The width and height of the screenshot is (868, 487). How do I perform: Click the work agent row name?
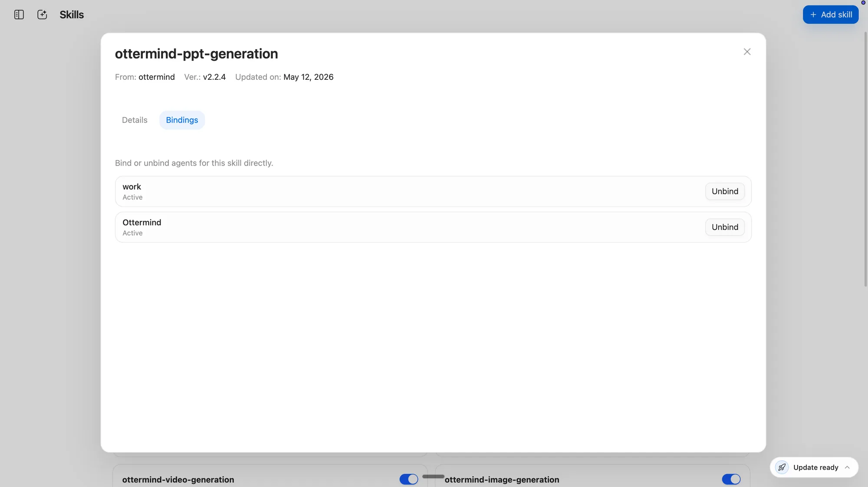tap(132, 186)
